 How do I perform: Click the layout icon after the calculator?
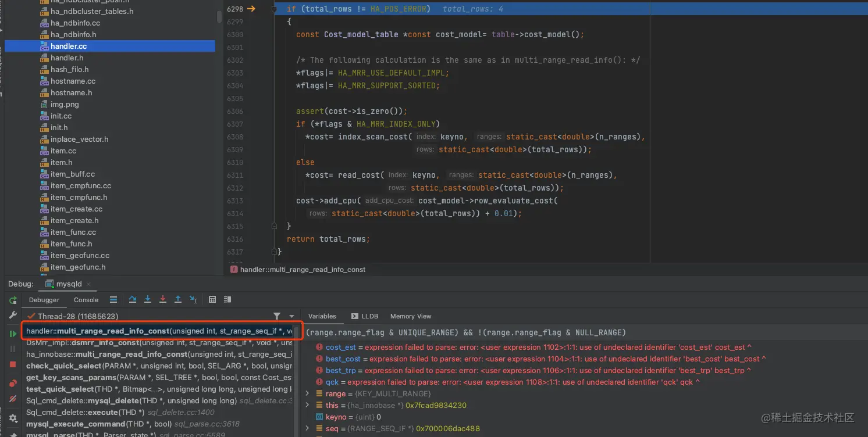point(227,300)
